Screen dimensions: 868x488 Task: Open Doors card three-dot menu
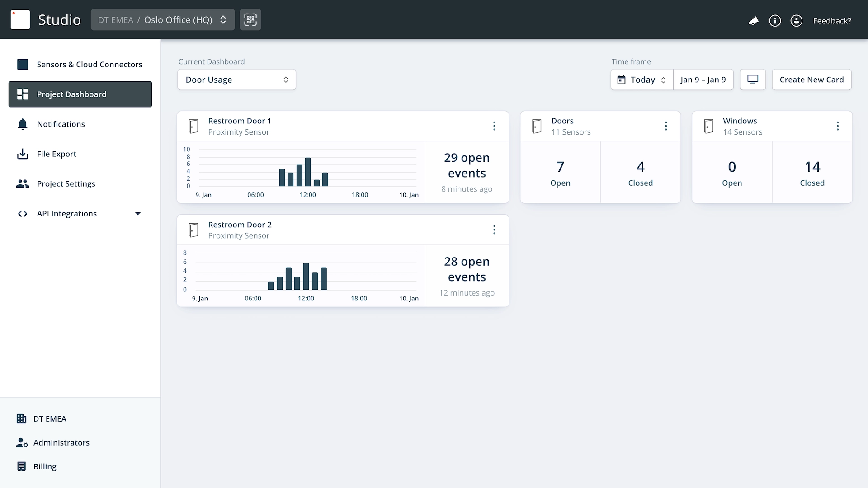[x=666, y=126]
